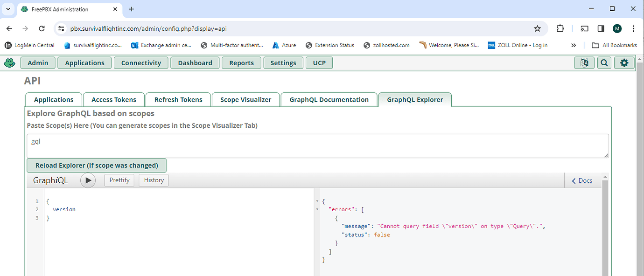Open the Multi-factor authentication bookmark
644x276 pixels.
click(x=231, y=45)
